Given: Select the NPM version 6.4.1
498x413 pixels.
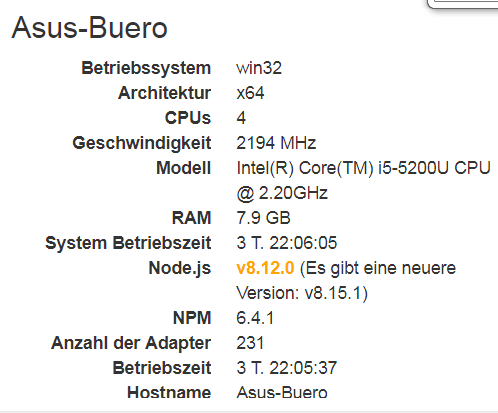Looking at the screenshot, I should pyautogui.click(x=255, y=318).
